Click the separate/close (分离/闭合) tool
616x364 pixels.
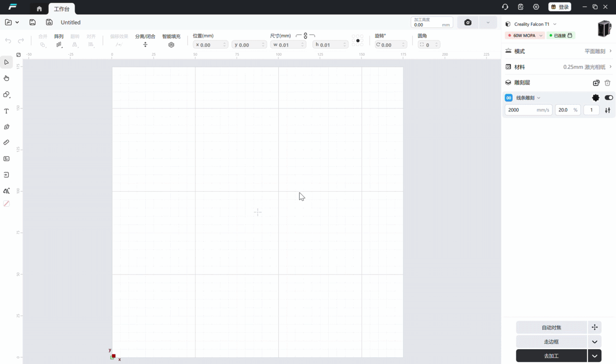pos(145,40)
